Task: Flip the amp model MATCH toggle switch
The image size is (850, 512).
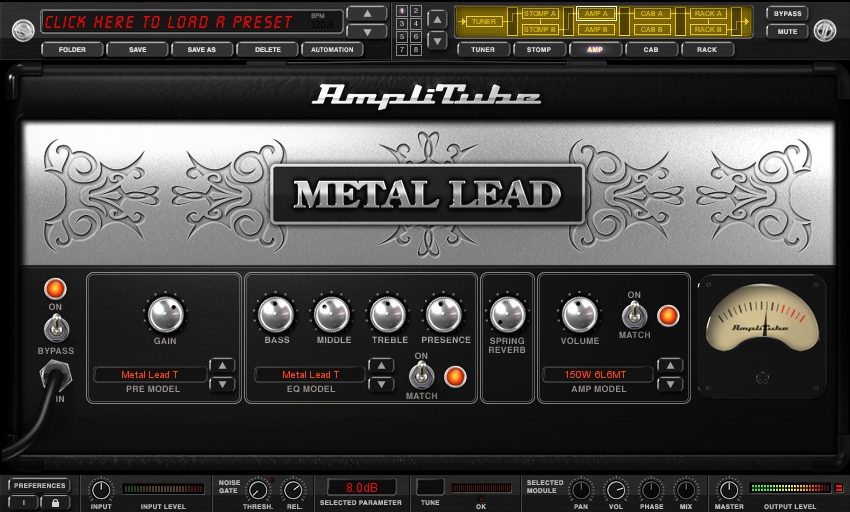Action: 634,315
